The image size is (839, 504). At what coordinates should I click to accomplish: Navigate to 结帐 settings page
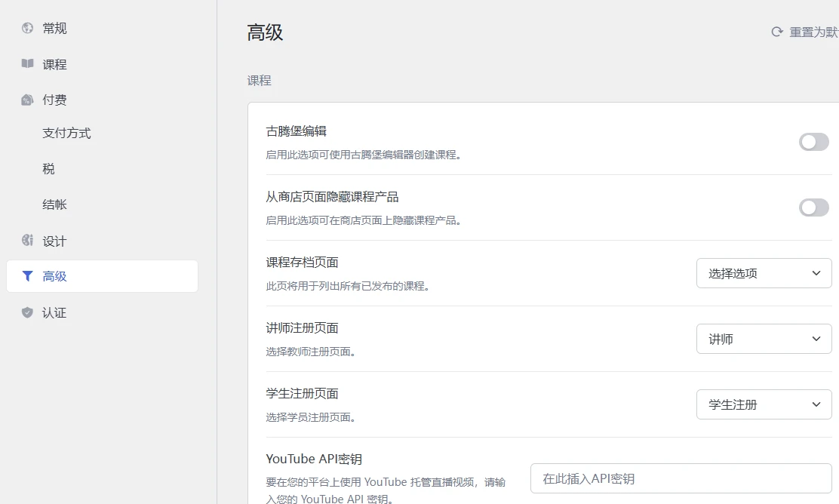pos(54,204)
